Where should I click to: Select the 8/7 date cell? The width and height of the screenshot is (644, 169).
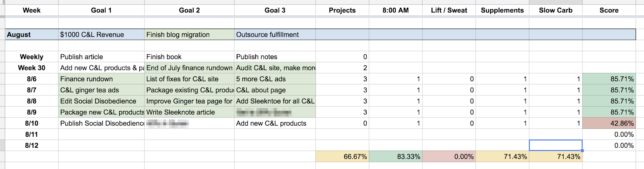(32, 90)
